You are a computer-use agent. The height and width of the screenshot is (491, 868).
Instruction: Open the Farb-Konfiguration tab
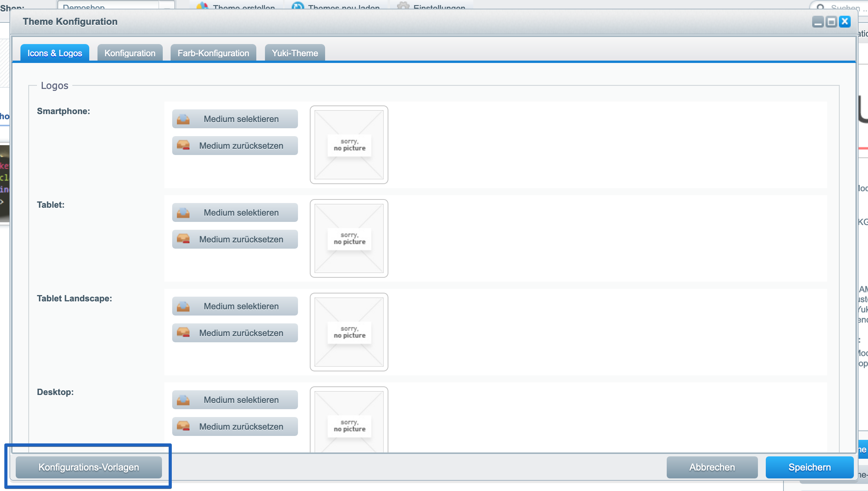click(x=213, y=53)
